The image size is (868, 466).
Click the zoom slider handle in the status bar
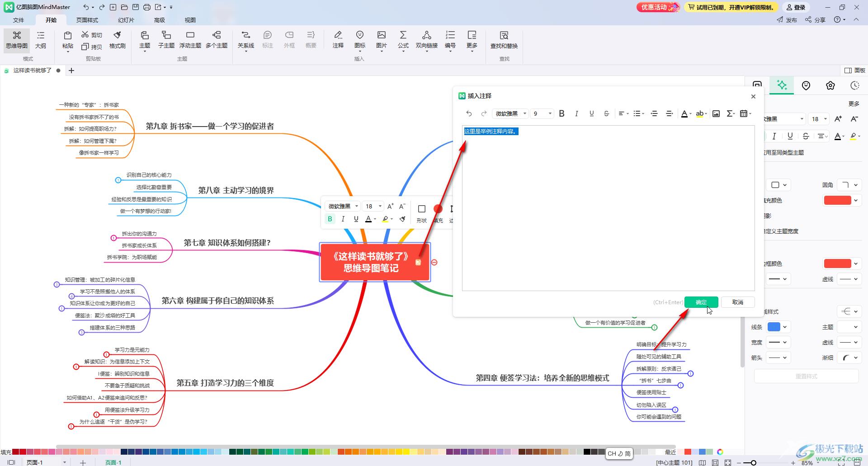[x=753, y=462]
